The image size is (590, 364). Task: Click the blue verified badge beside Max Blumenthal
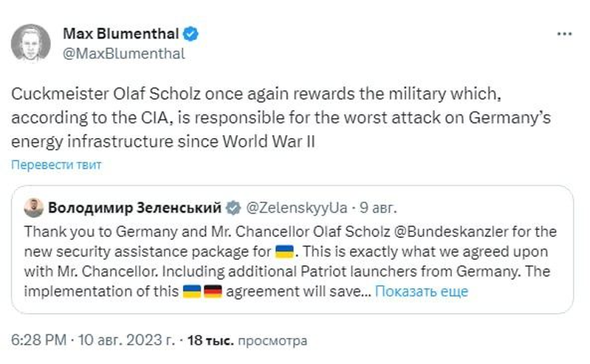pos(191,34)
